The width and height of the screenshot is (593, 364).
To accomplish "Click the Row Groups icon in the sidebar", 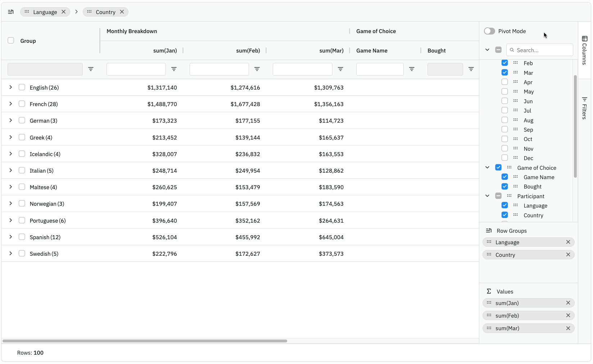I will click(489, 231).
